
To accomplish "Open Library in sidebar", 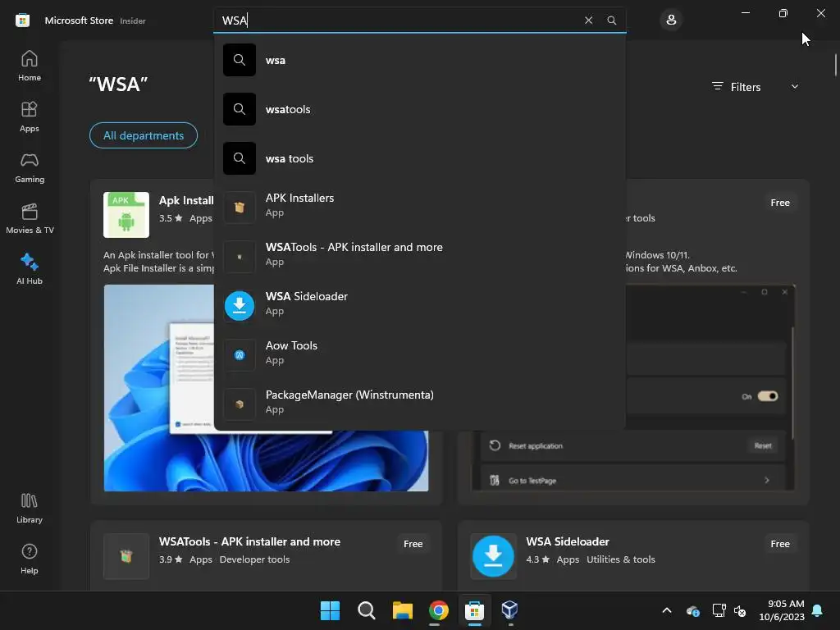I will (x=30, y=509).
